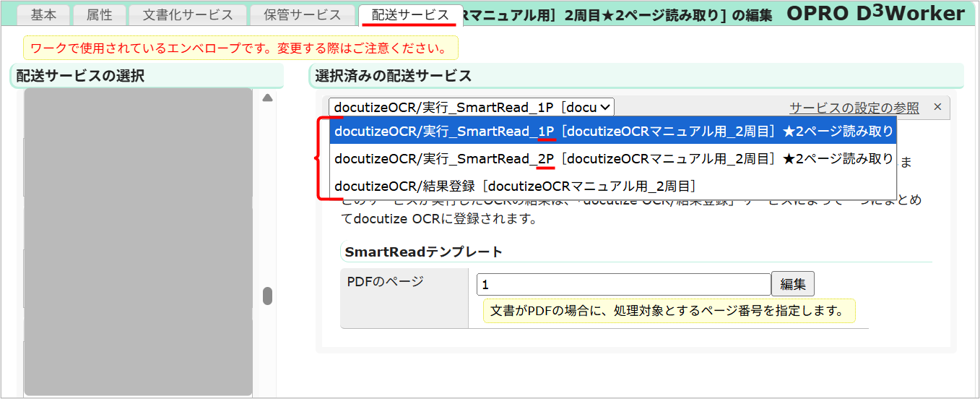Open the selected delivery service dropdown
This screenshot has width=980, height=399.
471,107
